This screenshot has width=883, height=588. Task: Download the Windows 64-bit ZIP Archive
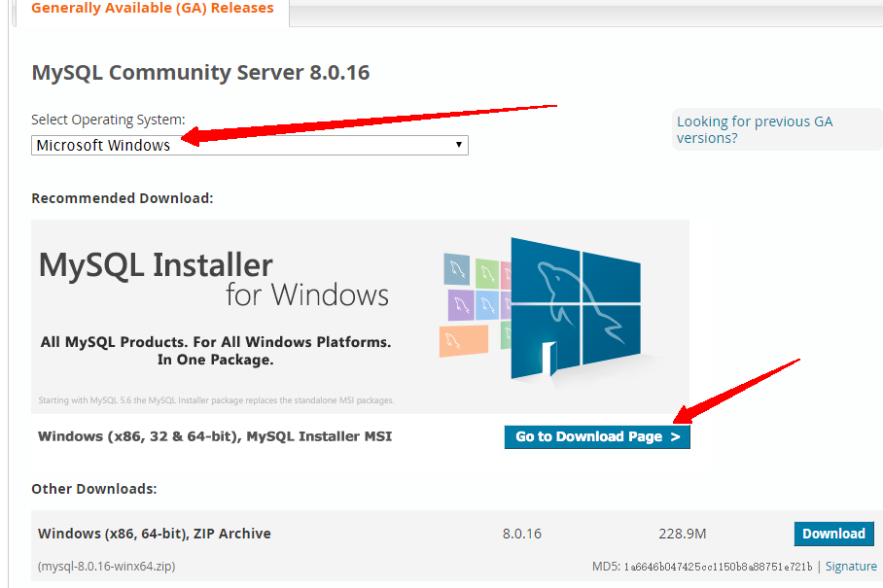833,534
